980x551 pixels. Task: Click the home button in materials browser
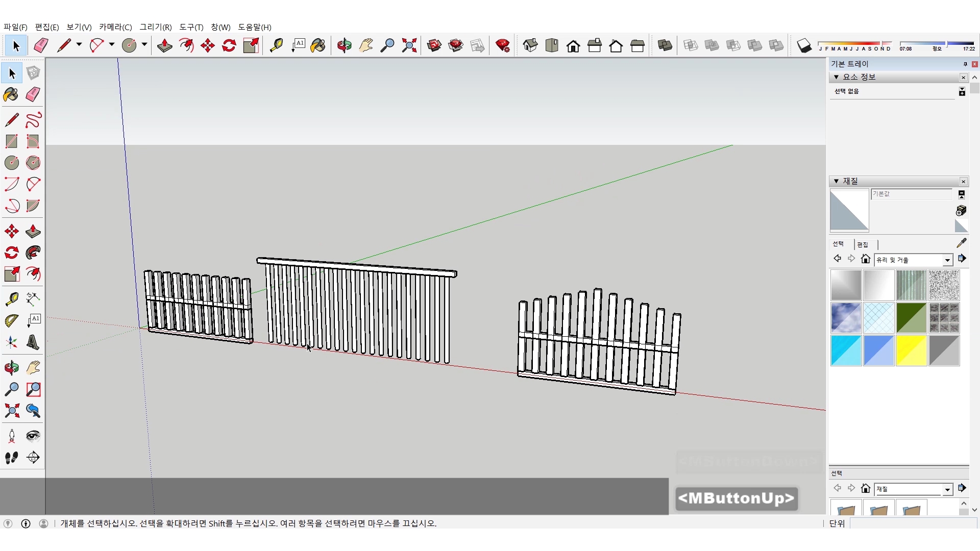click(x=865, y=259)
